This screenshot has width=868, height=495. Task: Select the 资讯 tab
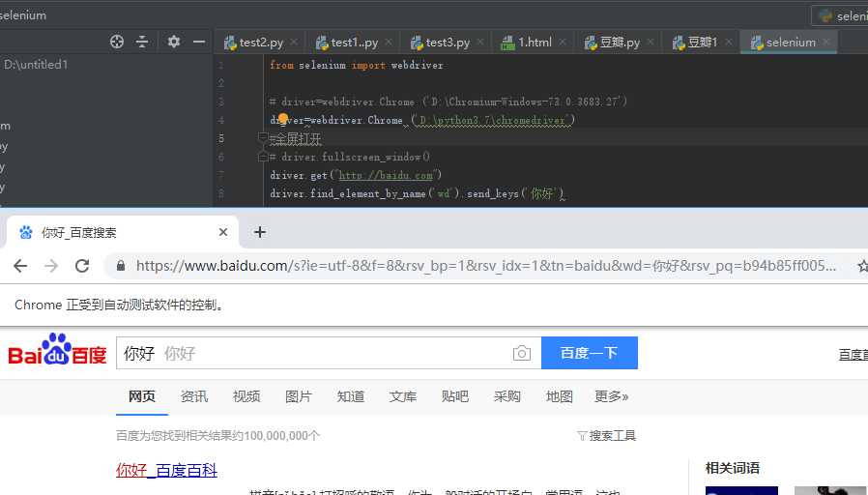(x=194, y=396)
